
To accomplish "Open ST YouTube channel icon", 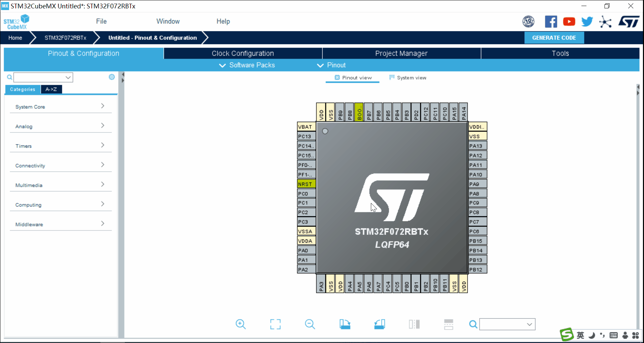I will [569, 22].
